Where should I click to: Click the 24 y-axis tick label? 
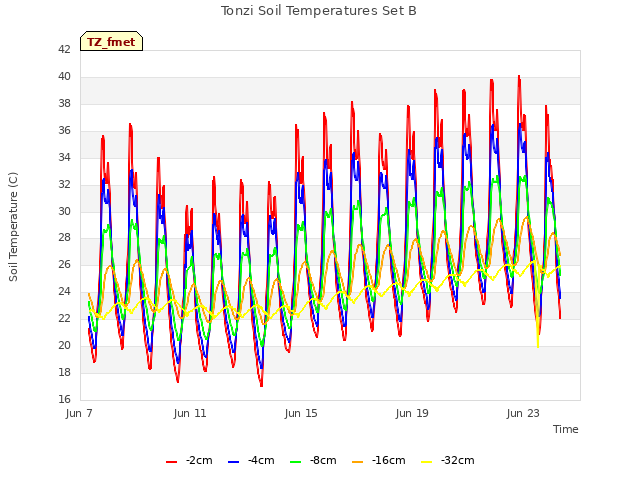[64, 291]
